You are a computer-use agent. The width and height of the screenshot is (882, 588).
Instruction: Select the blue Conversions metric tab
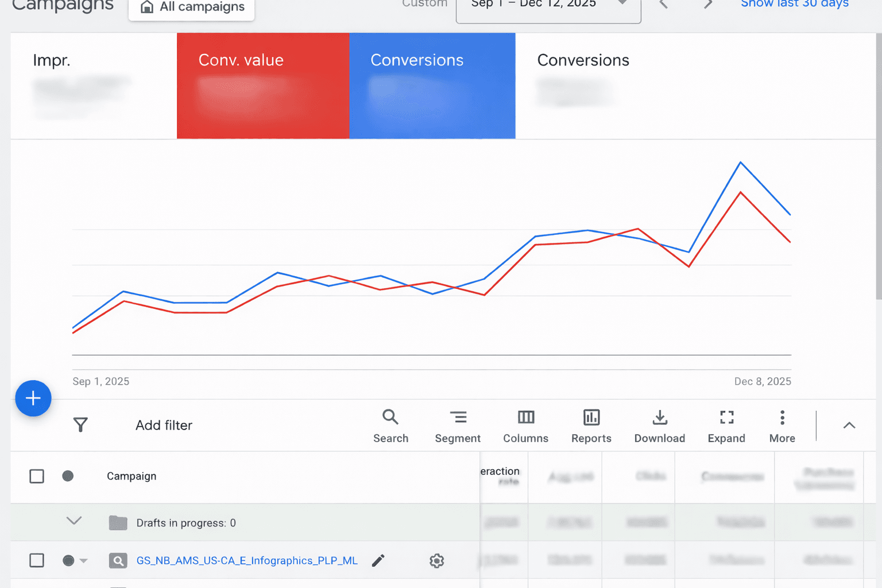click(x=432, y=86)
